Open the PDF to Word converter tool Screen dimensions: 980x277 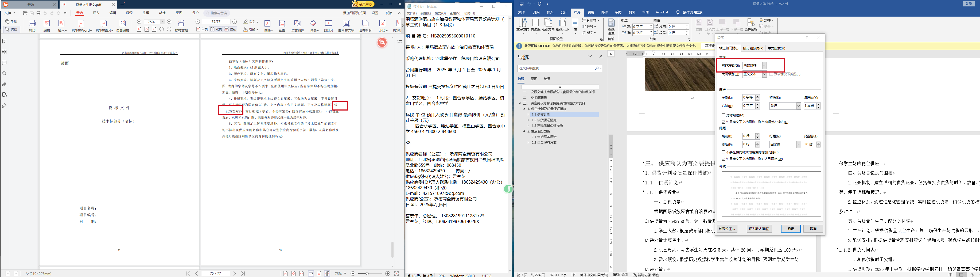tap(81, 25)
